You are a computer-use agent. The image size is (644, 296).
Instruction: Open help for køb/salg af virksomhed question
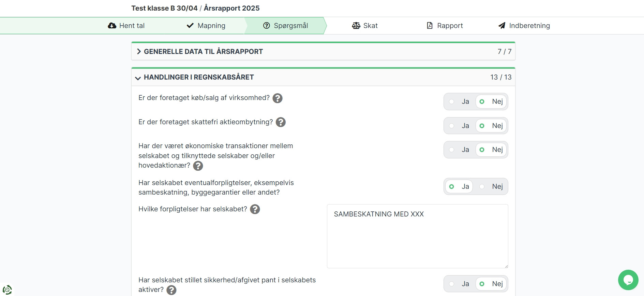pyautogui.click(x=278, y=98)
